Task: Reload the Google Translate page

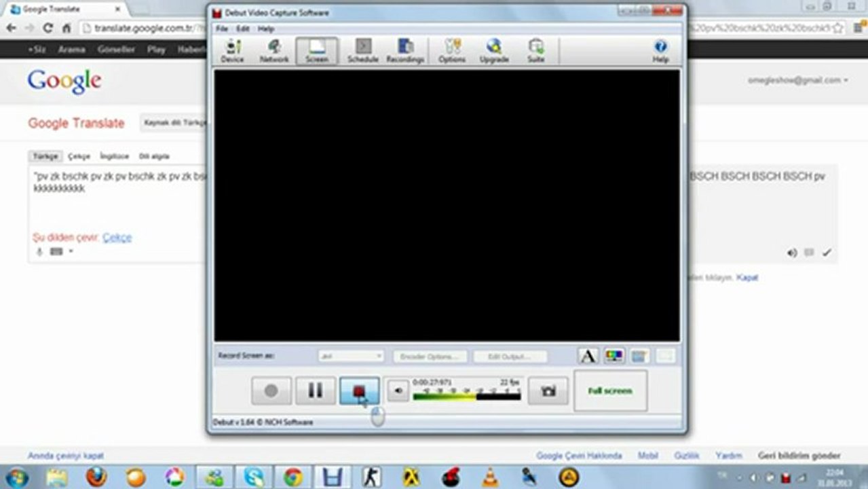Action: pyautogui.click(x=48, y=28)
